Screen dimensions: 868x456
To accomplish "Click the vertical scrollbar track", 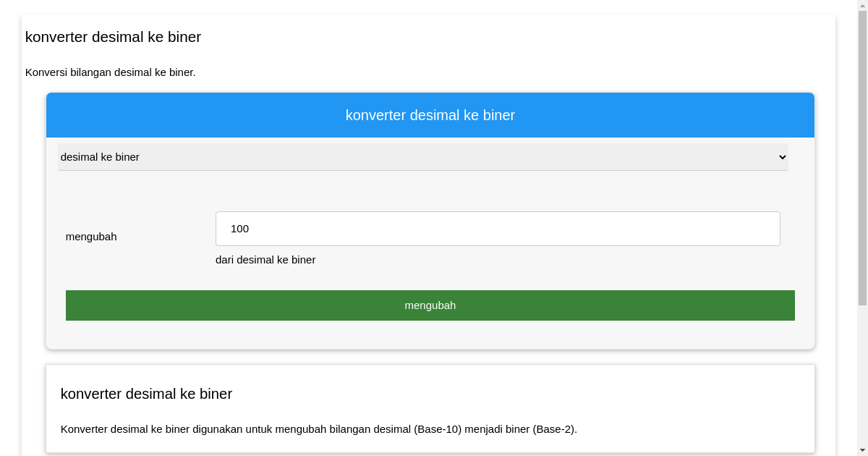I will 862,217.
